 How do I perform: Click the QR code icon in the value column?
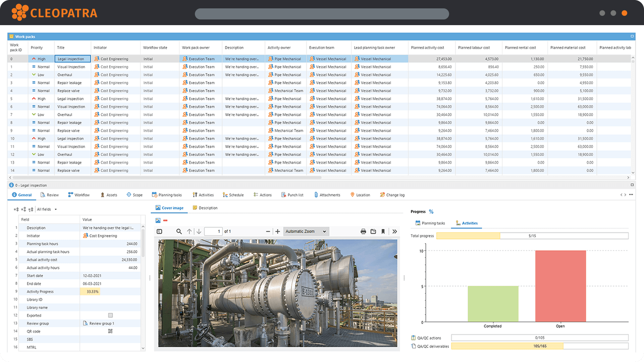(110, 331)
